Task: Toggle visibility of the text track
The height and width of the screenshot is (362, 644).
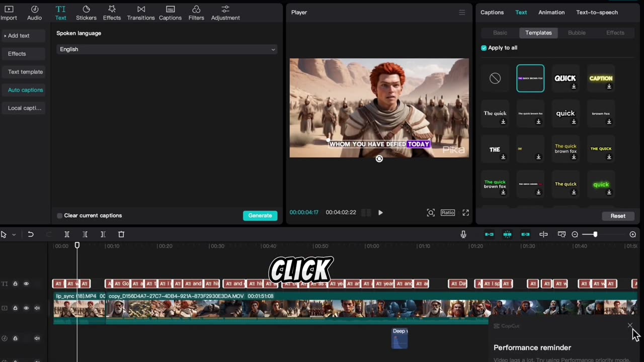Action: 26,284
